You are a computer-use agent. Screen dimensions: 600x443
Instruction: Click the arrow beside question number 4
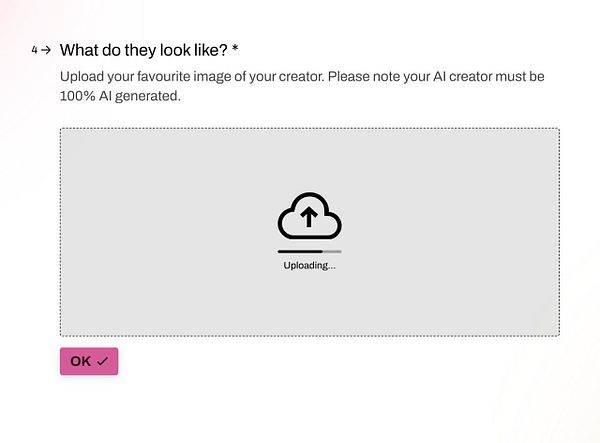tap(46, 49)
